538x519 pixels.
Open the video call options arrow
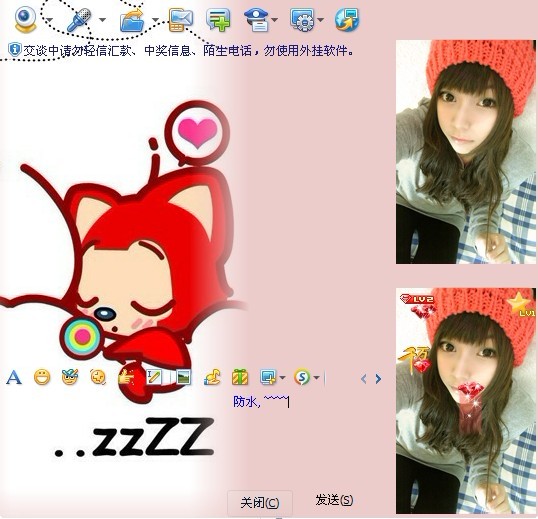point(49,20)
